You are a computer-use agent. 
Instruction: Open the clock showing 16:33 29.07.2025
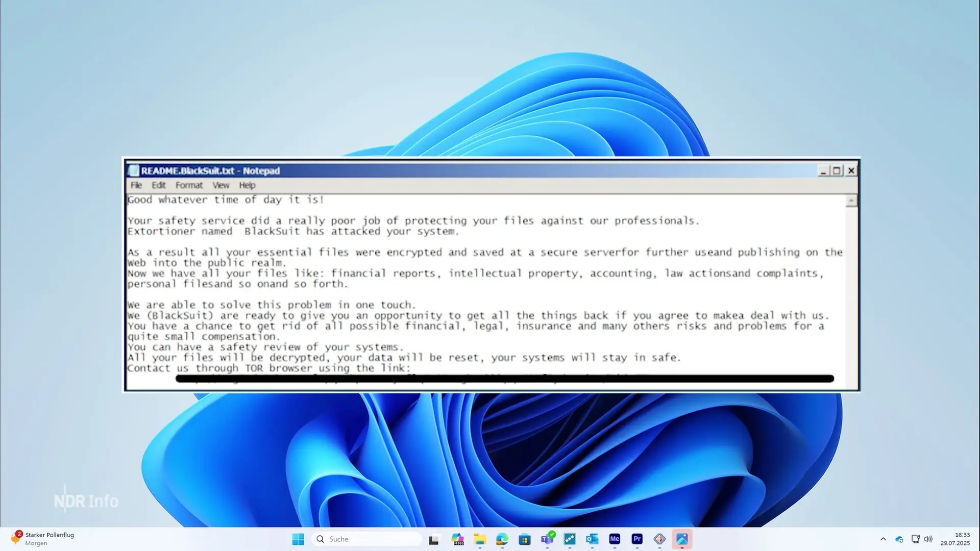click(955, 539)
